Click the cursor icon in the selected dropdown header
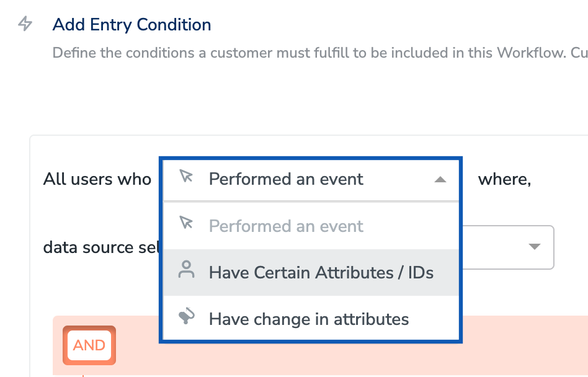Image resolution: width=588 pixels, height=377 pixels. pos(185,177)
